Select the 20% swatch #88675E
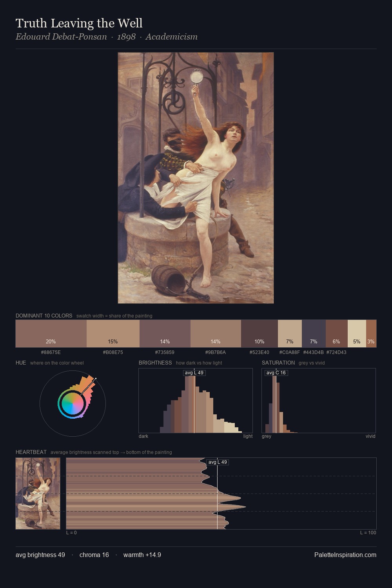The image size is (392, 588). tap(51, 334)
